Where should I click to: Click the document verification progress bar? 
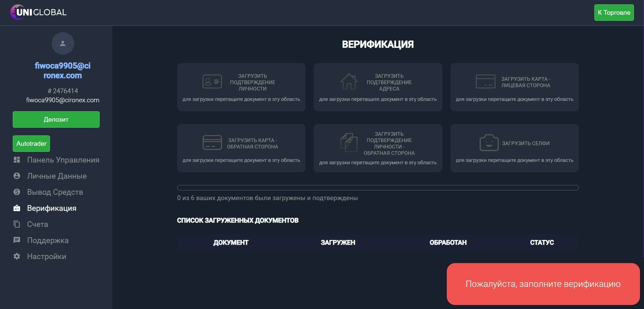coord(378,188)
